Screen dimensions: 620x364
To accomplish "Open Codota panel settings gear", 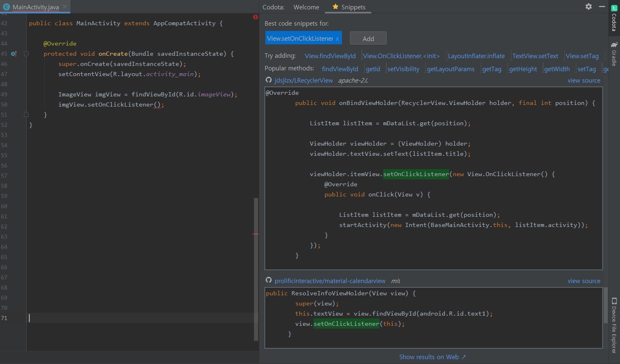I will [x=588, y=7].
